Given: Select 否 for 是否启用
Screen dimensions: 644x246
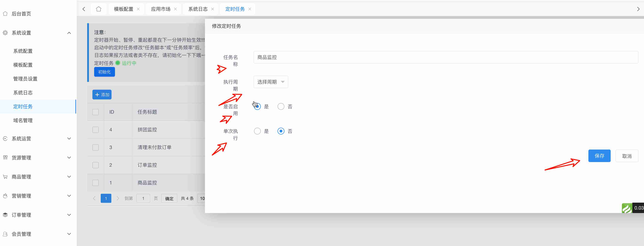Looking at the screenshot, I should (x=281, y=107).
